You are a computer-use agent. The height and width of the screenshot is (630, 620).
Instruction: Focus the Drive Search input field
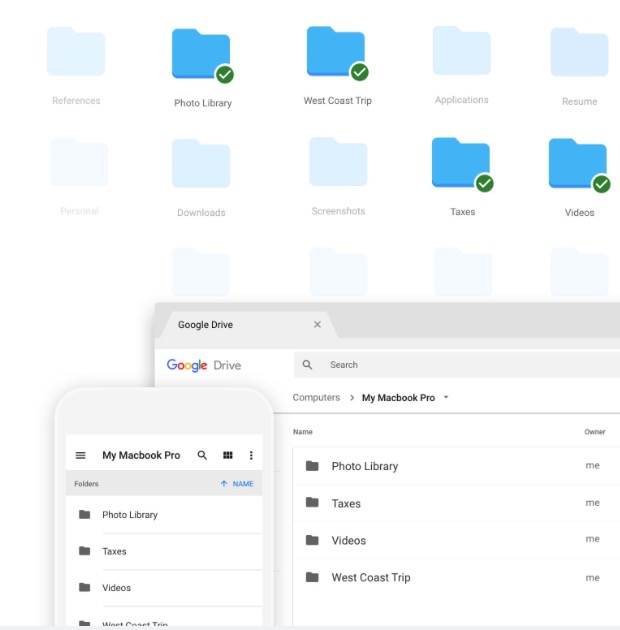pos(457,365)
